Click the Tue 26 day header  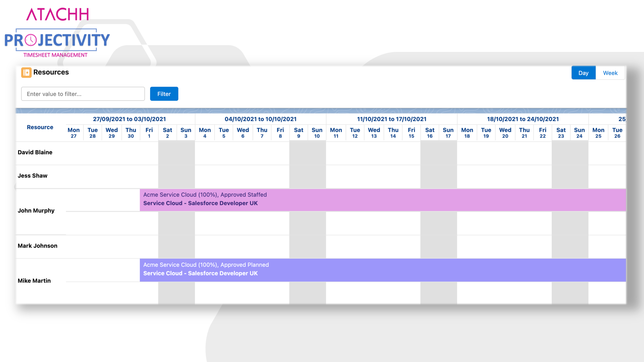click(617, 133)
